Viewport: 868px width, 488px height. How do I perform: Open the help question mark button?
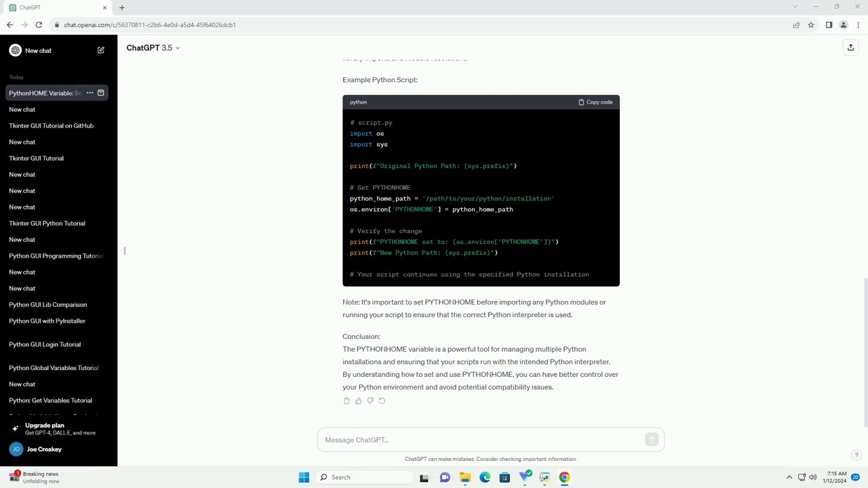click(x=856, y=455)
